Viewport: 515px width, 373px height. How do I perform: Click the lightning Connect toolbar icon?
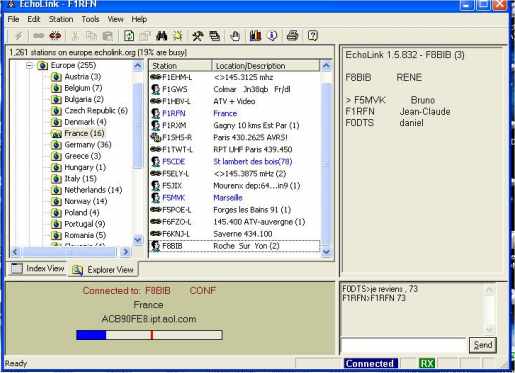click(x=19, y=36)
